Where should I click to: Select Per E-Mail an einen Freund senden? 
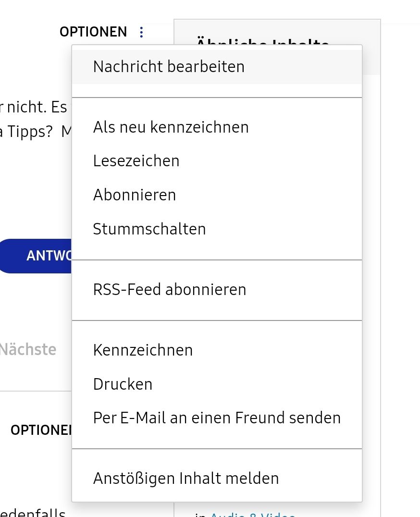217,418
